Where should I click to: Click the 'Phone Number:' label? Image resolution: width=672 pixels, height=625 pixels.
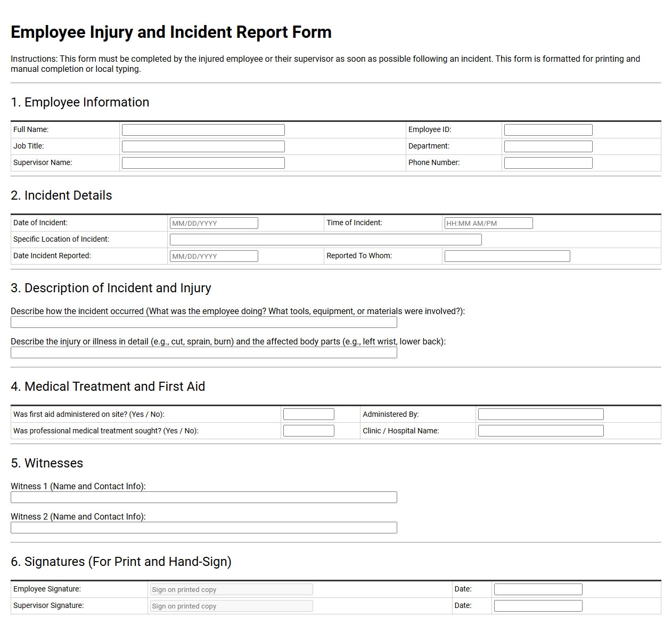(434, 162)
